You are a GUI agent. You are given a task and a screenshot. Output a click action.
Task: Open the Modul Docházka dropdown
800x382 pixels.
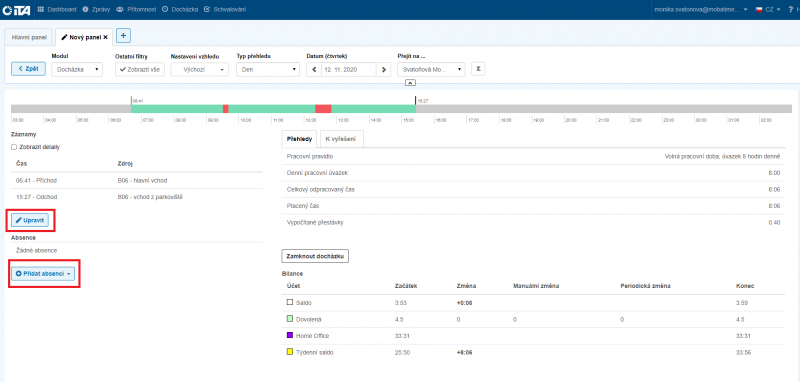77,69
